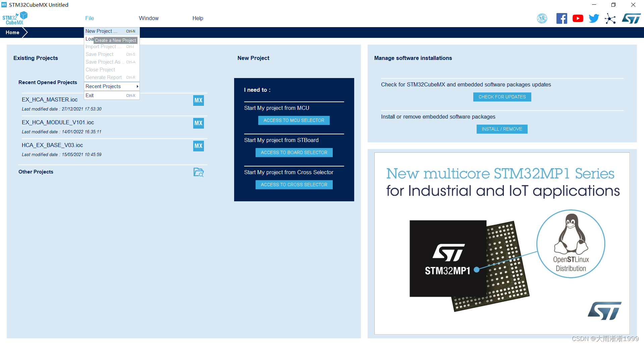Click the Generate Report menu entry
This screenshot has width=644, height=345.
[112, 77]
